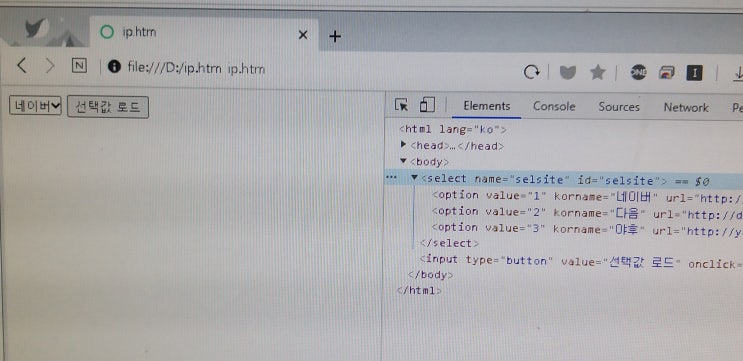Click the address bar showing file:///D:/ip.htm
This screenshot has height=361, width=743.
(x=196, y=69)
